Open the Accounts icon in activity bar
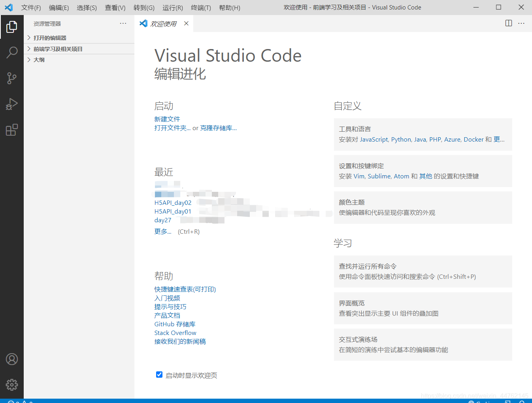 12,359
